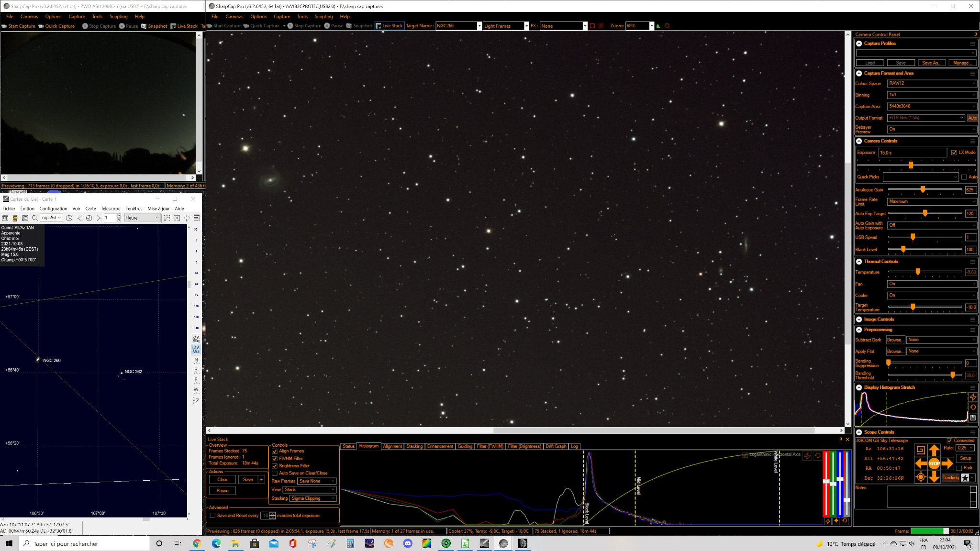Click Snapshot in the main SharpCap toolbar
The image size is (980, 551).
pyautogui.click(x=359, y=26)
